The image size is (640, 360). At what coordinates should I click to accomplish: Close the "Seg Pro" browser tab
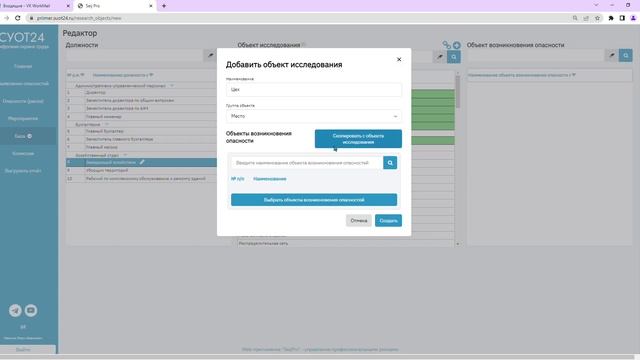[151, 6]
